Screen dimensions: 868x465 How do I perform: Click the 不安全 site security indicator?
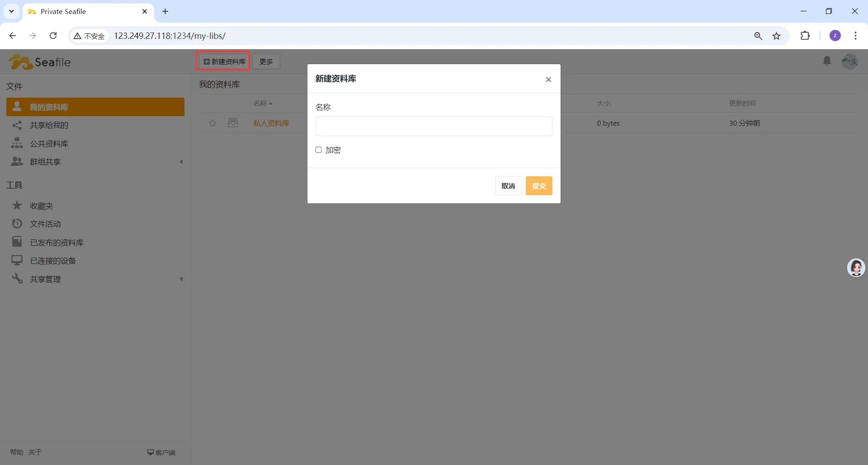(89, 36)
